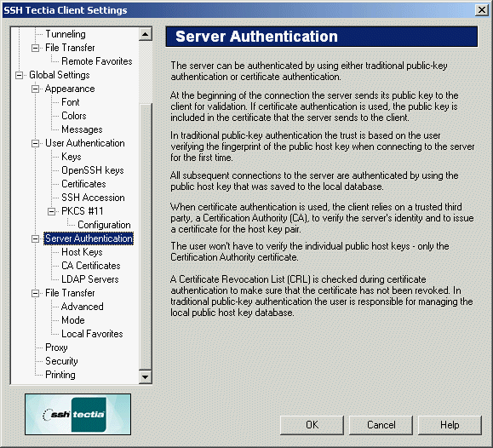Discard changes with the Cancel button
This screenshot has height=448, width=493.
click(x=381, y=425)
